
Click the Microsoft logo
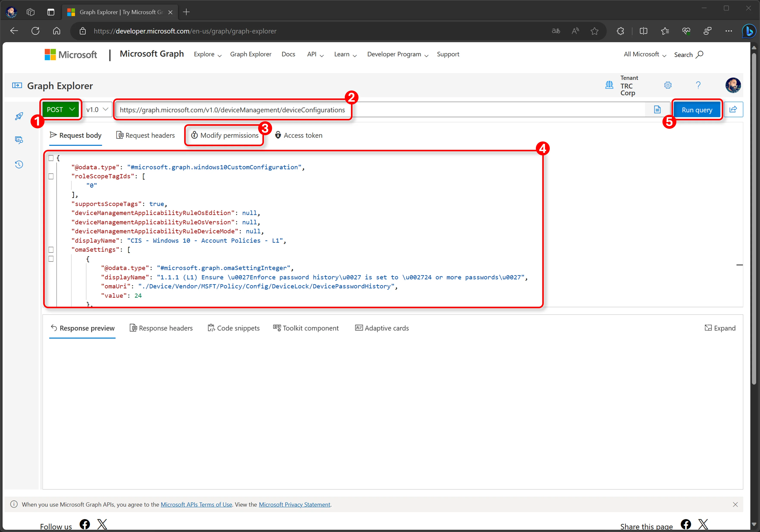tap(71, 54)
